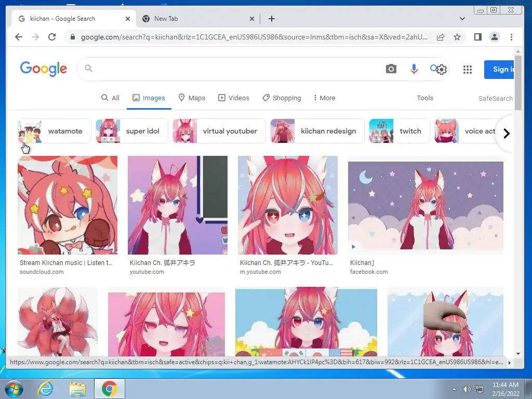Open the volume control tray icon
Viewport: 532px width, 399px height.
point(467,389)
